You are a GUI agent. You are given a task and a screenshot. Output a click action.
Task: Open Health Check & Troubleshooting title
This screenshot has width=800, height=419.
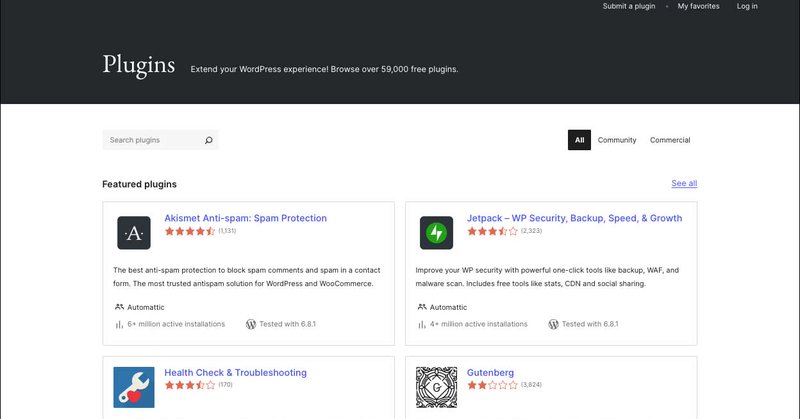235,373
